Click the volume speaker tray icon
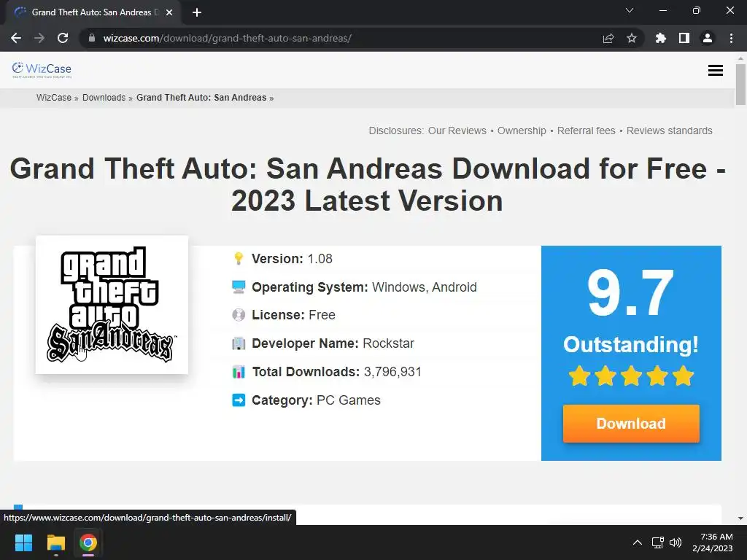 [676, 542]
